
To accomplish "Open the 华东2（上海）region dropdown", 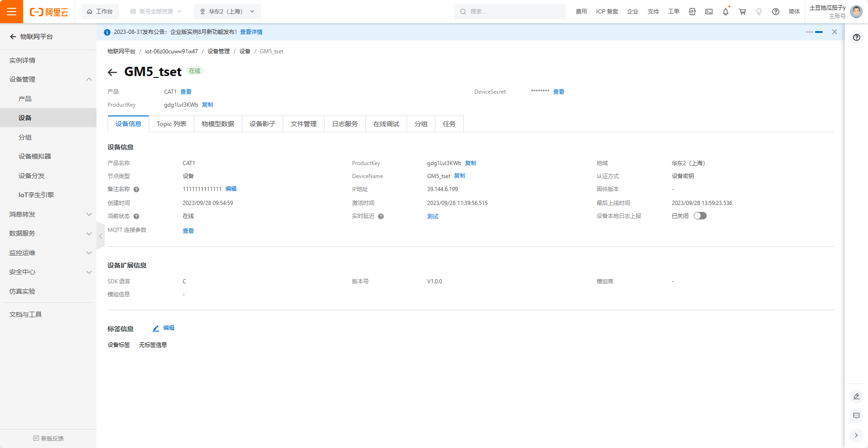I will pyautogui.click(x=227, y=12).
